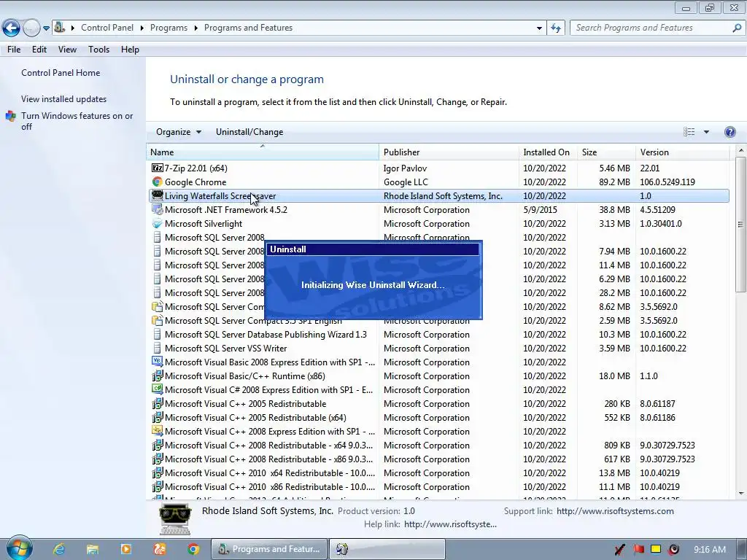Click the Control Panel icon in address bar
This screenshot has height=560, width=747.
(60, 27)
